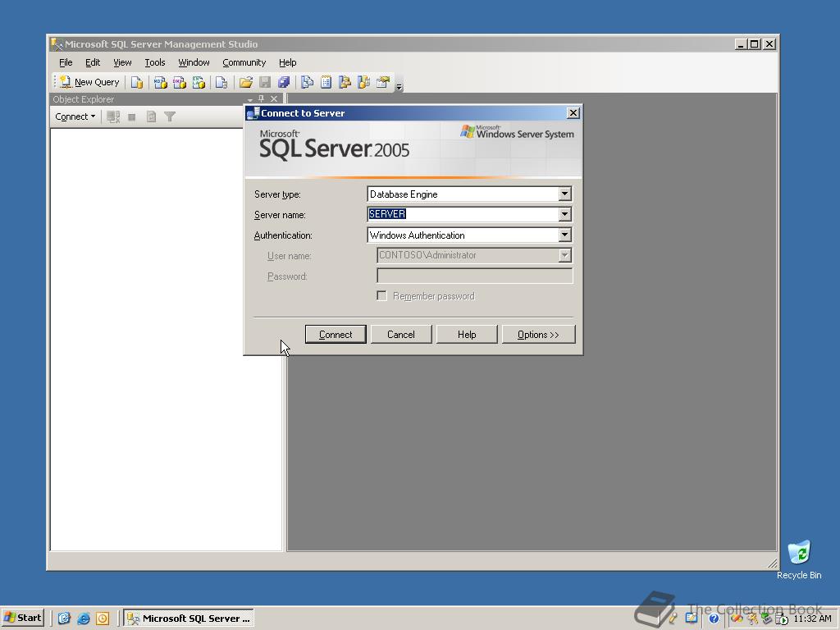Image resolution: width=840 pixels, height=630 pixels.
Task: Click the Disconnect icon in Object Explorer
Action: pyautogui.click(x=113, y=116)
